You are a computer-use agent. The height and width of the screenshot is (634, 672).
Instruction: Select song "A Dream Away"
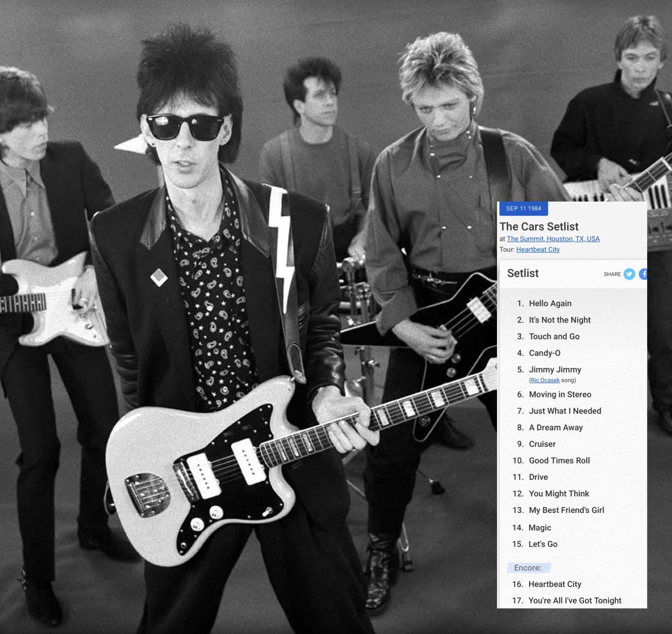(x=556, y=428)
